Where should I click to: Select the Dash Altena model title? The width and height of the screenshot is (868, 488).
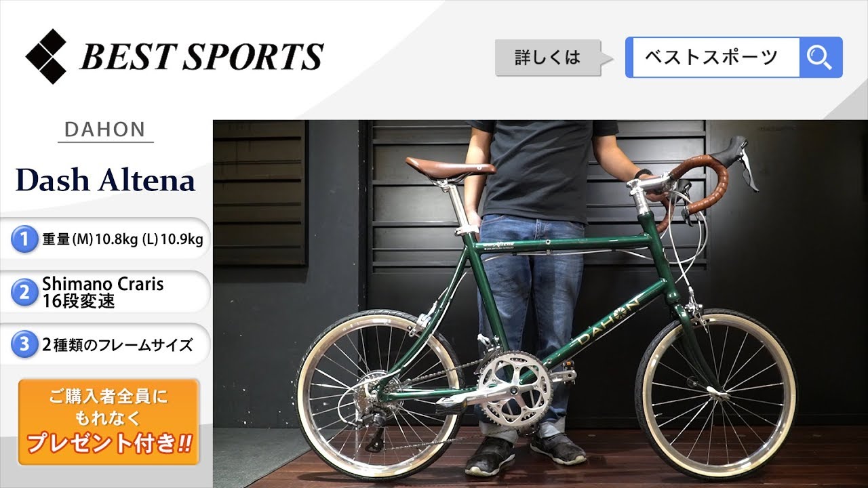pos(105,180)
